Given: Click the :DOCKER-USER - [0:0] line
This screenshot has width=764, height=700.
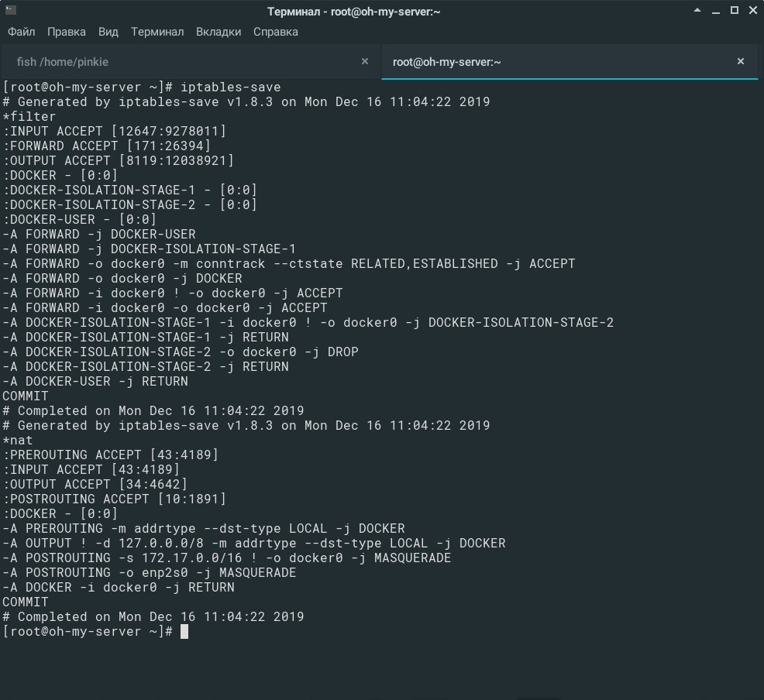Looking at the screenshot, I should (x=79, y=220).
